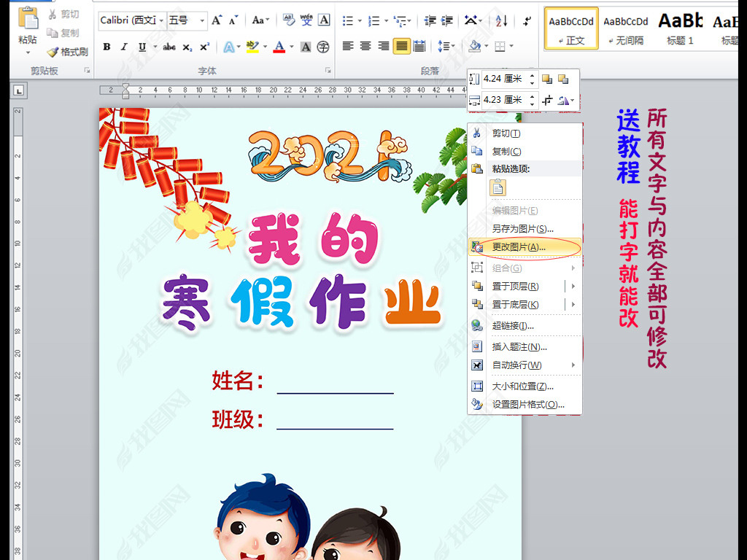Toggle Show paragraph marks icon
The width and height of the screenshot is (747, 560).
[527, 20]
